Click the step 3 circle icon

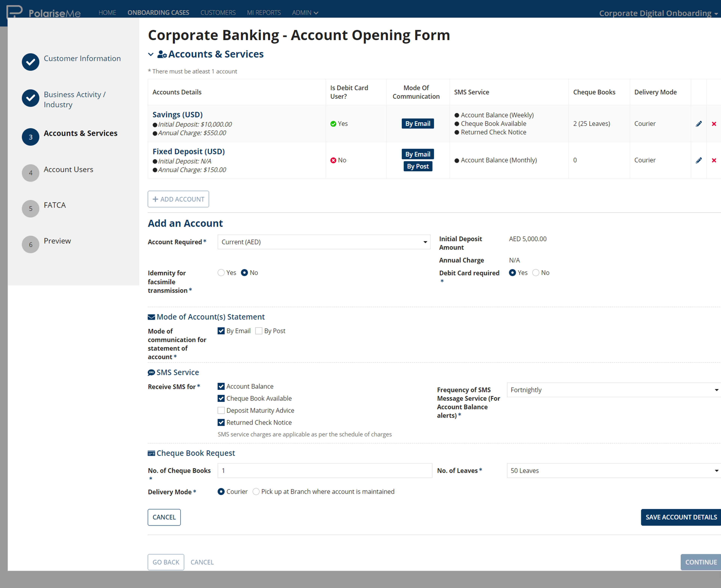tap(30, 137)
